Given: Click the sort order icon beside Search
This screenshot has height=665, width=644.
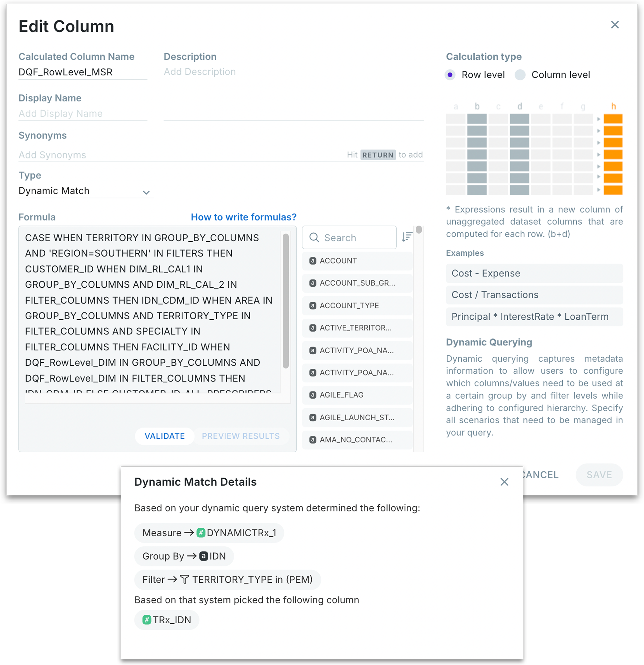Looking at the screenshot, I should pyautogui.click(x=407, y=237).
